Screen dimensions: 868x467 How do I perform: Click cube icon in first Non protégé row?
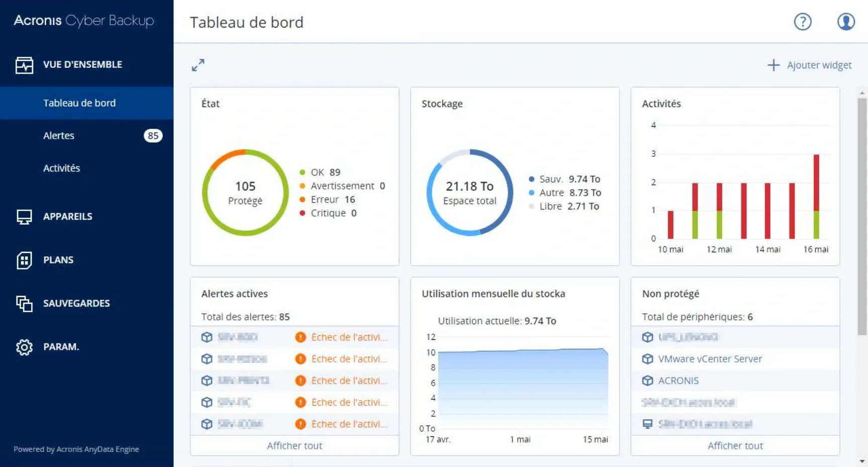tap(647, 337)
